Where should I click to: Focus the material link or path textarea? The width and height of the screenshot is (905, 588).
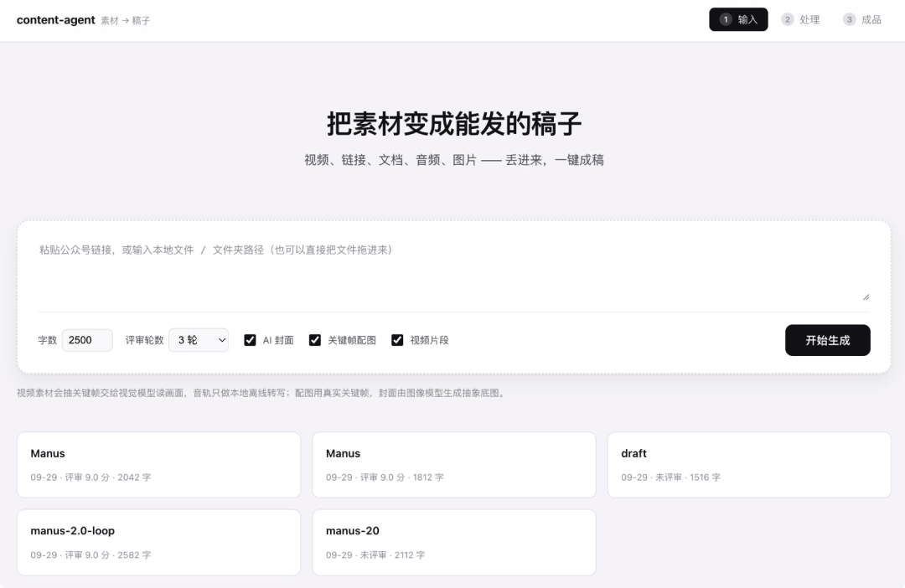pyautogui.click(x=453, y=270)
